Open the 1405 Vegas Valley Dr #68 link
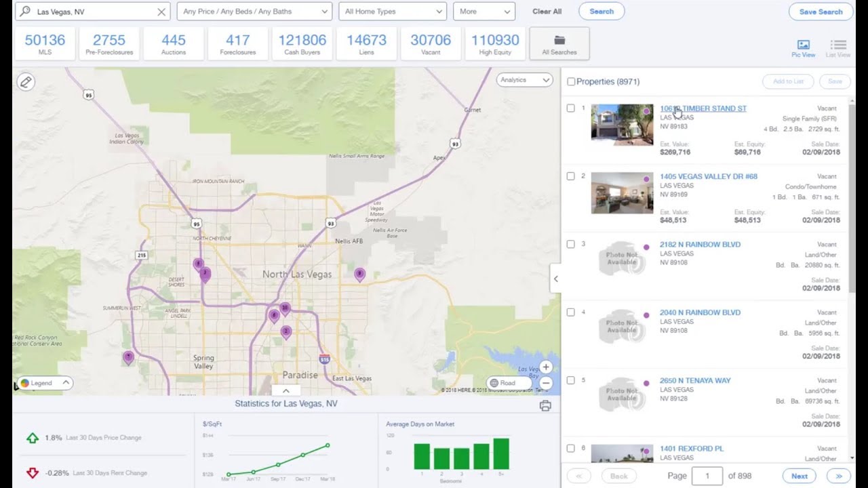Image resolution: width=868 pixels, height=488 pixels. 709,176
